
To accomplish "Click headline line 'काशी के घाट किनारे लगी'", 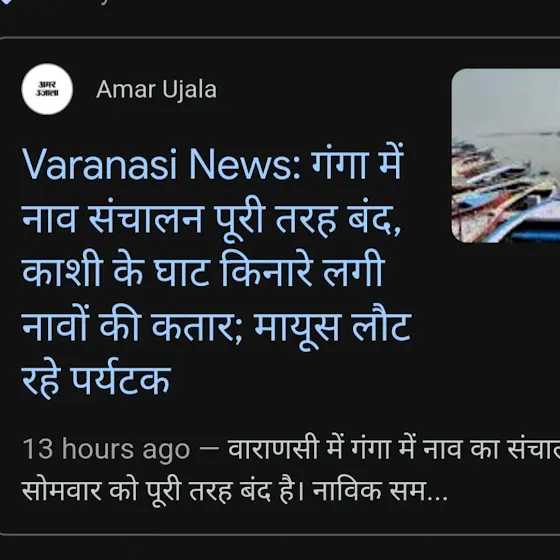I will click(x=204, y=270).
